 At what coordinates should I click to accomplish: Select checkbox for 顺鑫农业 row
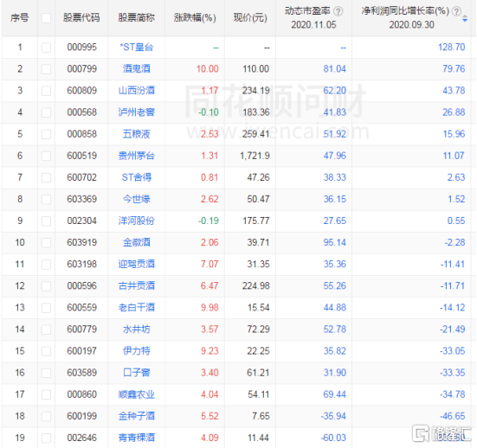coord(46,395)
